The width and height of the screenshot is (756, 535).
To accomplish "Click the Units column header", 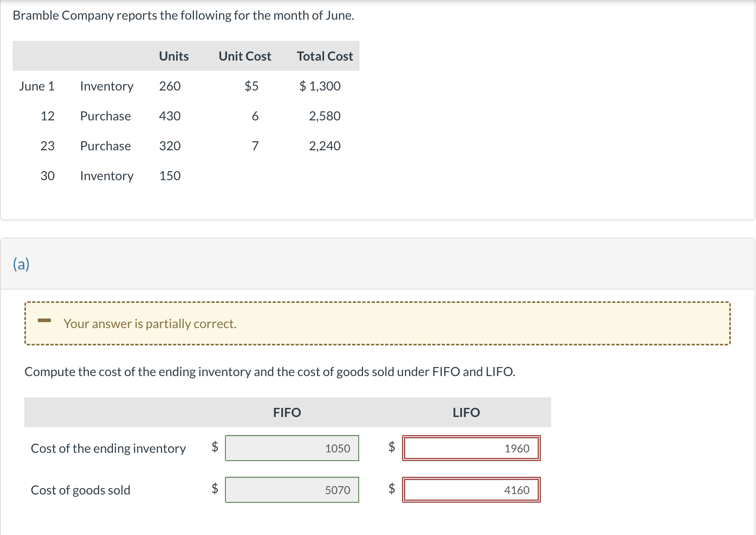I will tap(174, 56).
